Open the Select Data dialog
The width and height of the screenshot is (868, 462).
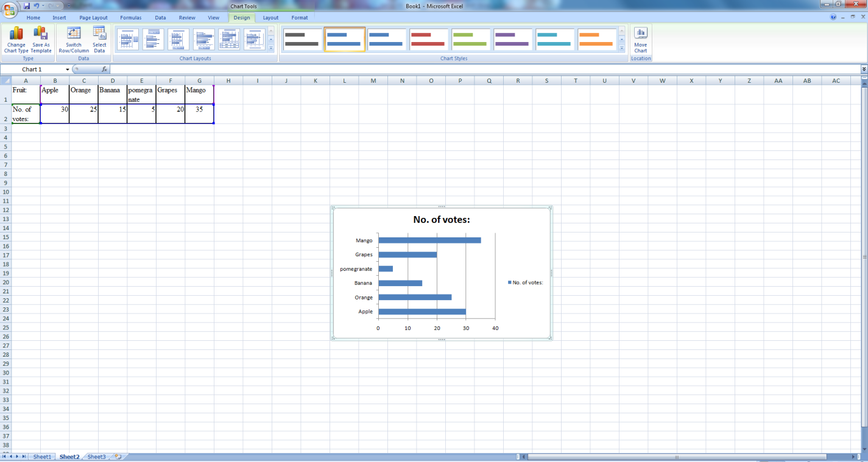99,34
